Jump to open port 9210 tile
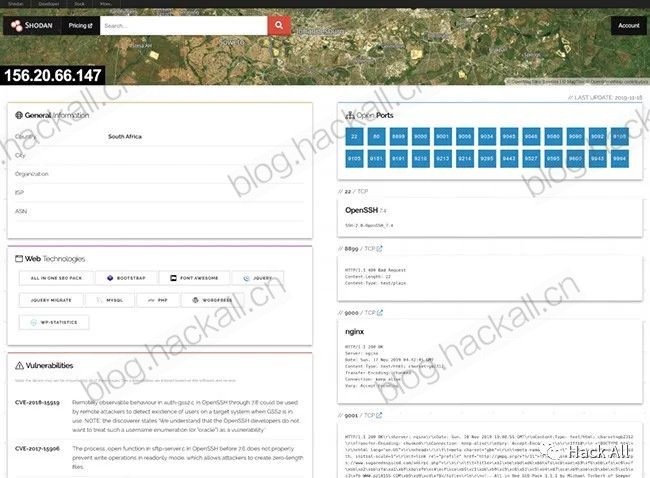This screenshot has width=650, height=478. (x=420, y=159)
